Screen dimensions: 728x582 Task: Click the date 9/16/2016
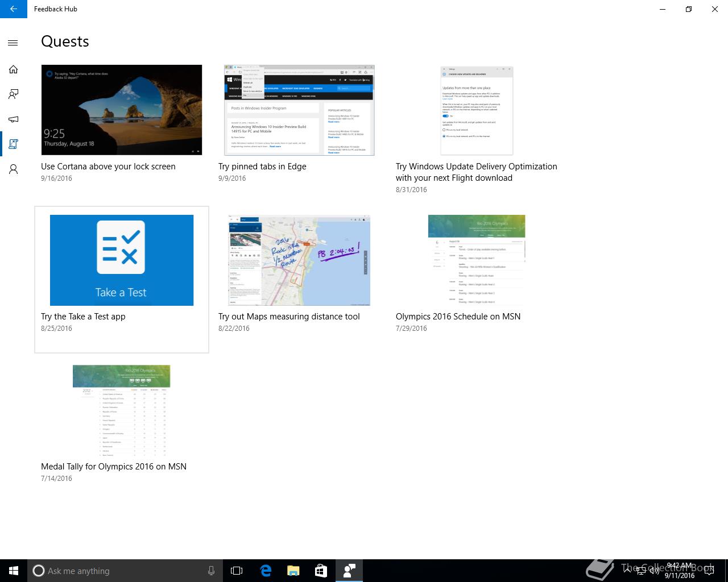pyautogui.click(x=56, y=178)
